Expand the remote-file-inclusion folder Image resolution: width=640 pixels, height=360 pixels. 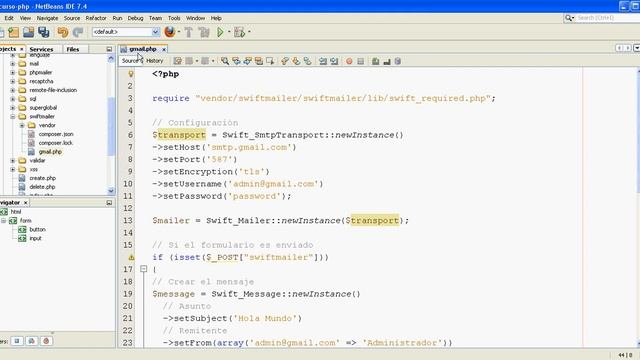[x=13, y=90]
